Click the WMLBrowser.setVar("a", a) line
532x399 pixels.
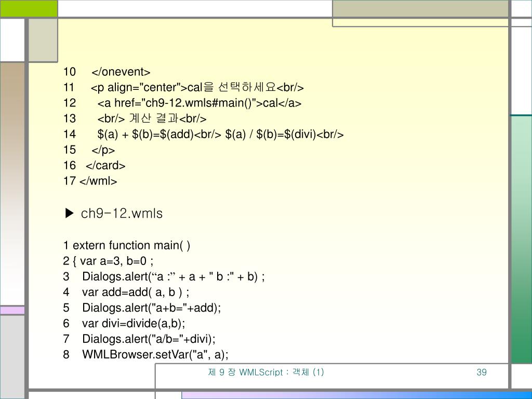(146, 354)
